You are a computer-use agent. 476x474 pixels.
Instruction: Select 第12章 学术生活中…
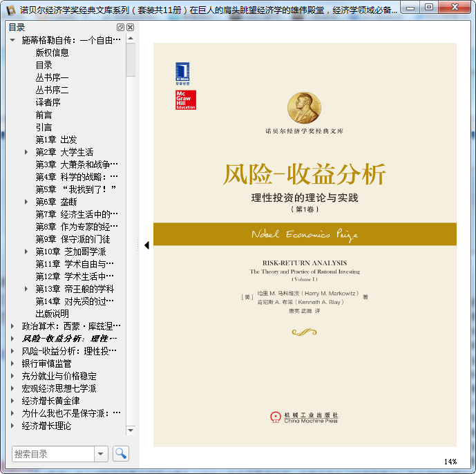(75, 276)
